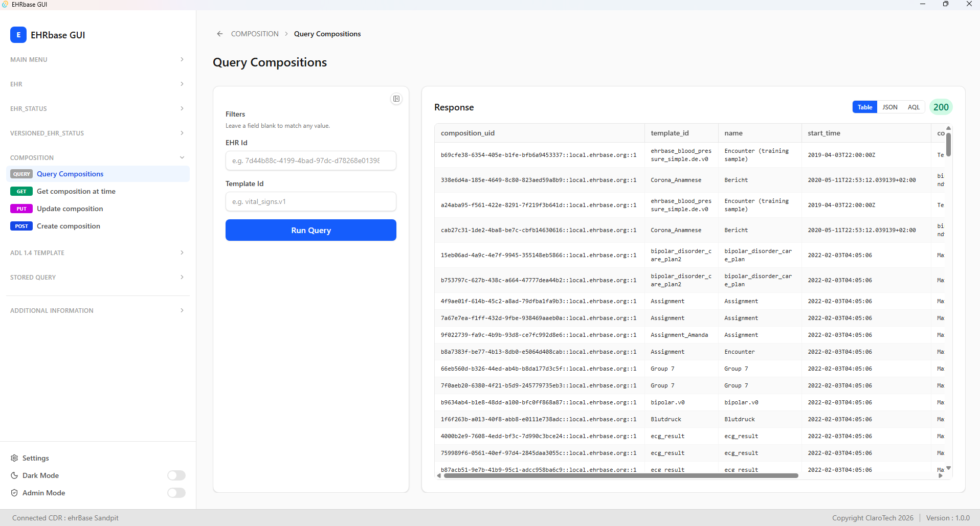Click the POST badge for Create composition
Image resolution: width=980 pixels, height=526 pixels.
click(21, 226)
